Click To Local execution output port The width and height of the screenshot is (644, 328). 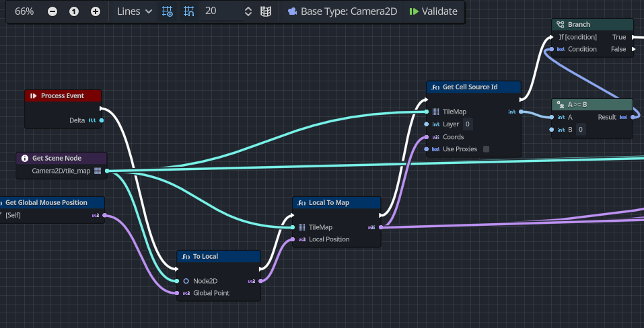[x=261, y=270]
